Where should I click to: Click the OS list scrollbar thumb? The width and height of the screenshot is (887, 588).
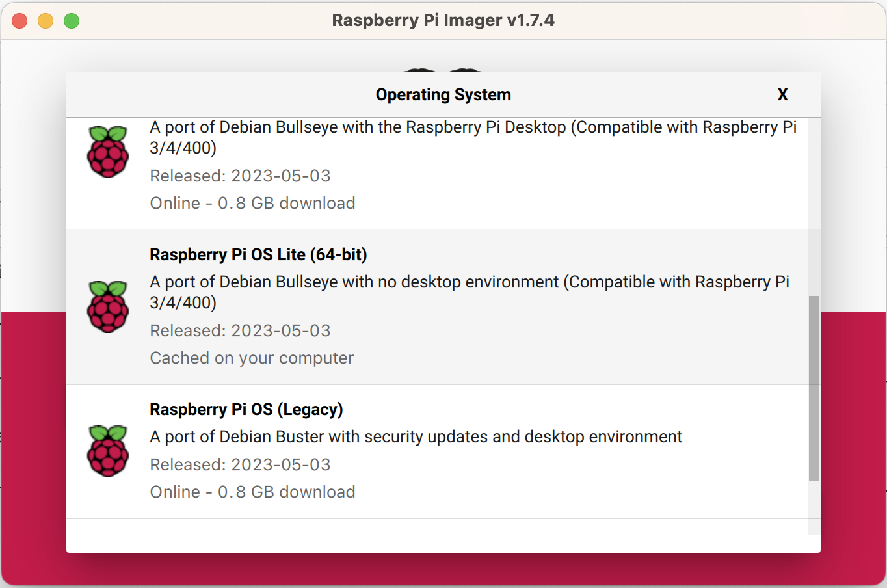[814, 389]
